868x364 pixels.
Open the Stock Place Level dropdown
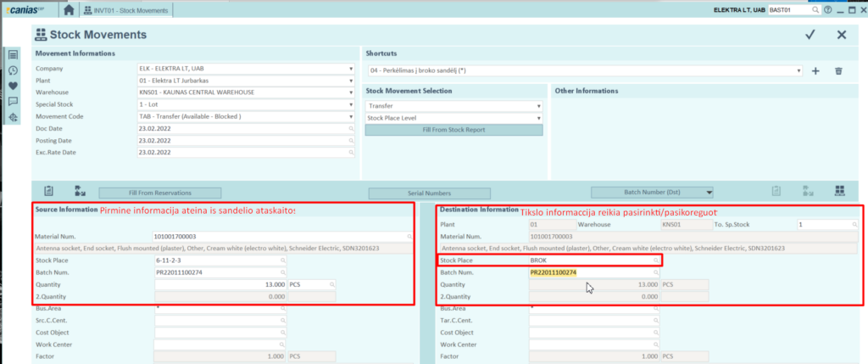[537, 118]
